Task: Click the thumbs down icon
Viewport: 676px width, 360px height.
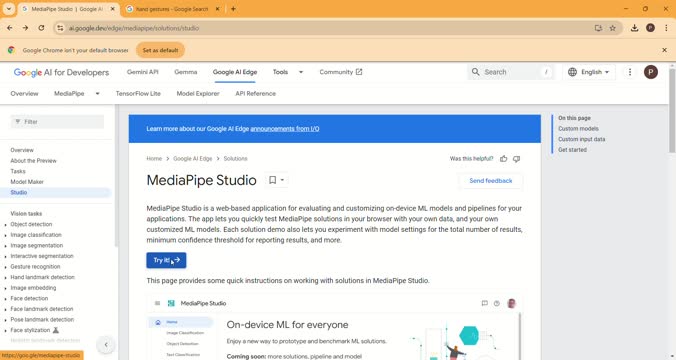Action: pyautogui.click(x=516, y=159)
